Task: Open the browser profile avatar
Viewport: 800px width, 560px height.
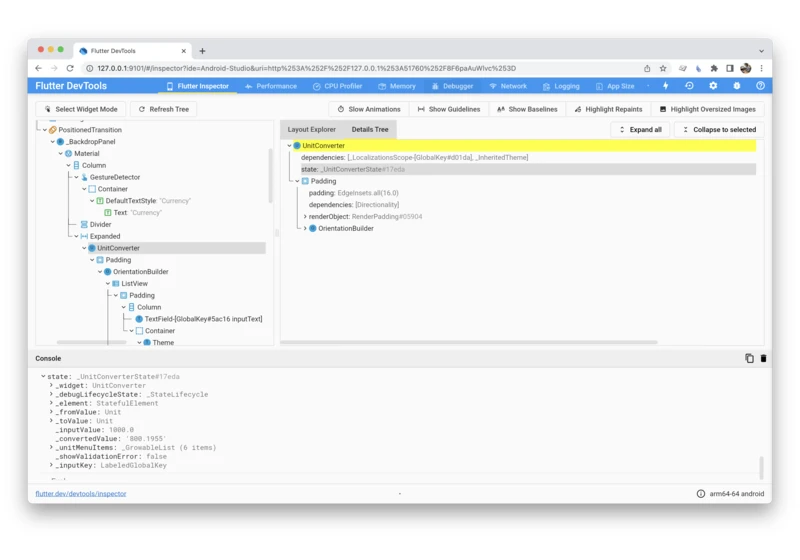Action: point(745,68)
